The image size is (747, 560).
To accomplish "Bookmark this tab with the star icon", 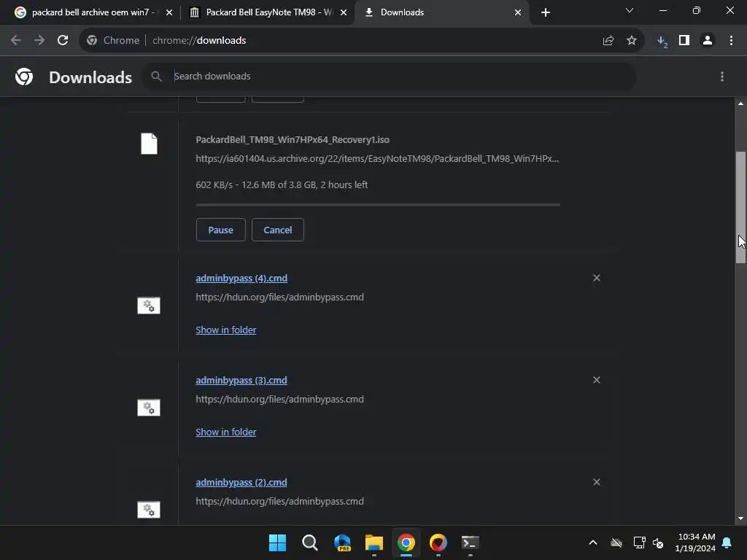I will (632, 41).
